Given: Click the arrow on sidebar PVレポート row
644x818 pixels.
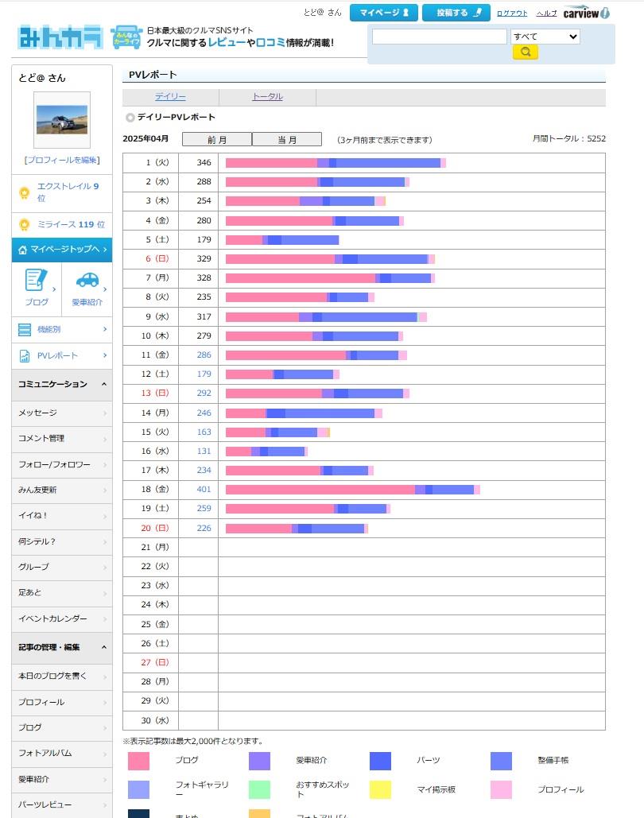Looking at the screenshot, I should [105, 355].
